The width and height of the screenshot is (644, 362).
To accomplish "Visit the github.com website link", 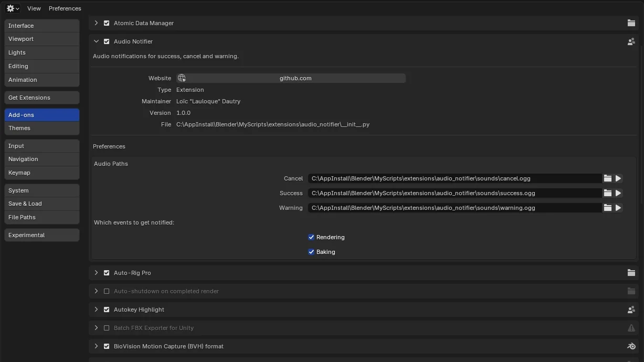I will pyautogui.click(x=295, y=78).
